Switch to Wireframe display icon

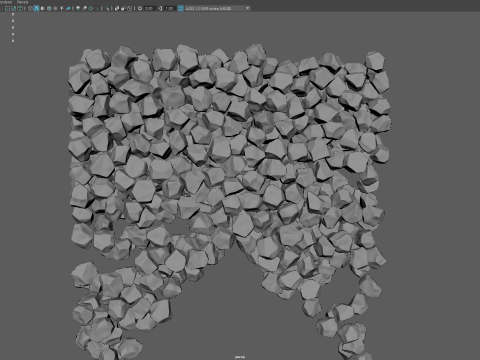[30, 8]
